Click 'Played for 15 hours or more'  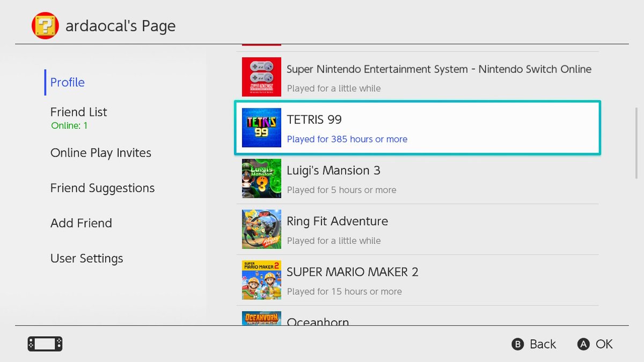[x=345, y=292]
